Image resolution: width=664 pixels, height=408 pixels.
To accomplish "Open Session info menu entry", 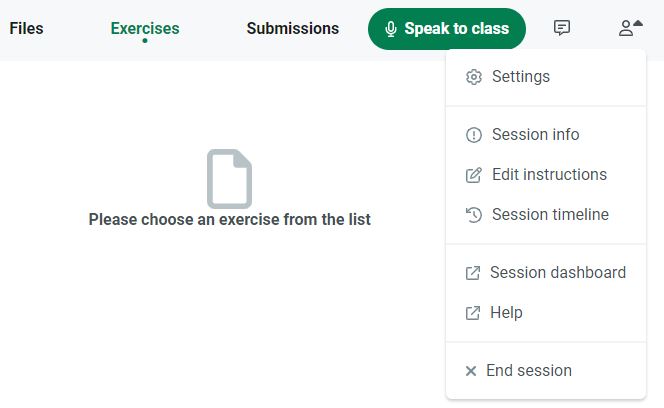I will coord(535,135).
